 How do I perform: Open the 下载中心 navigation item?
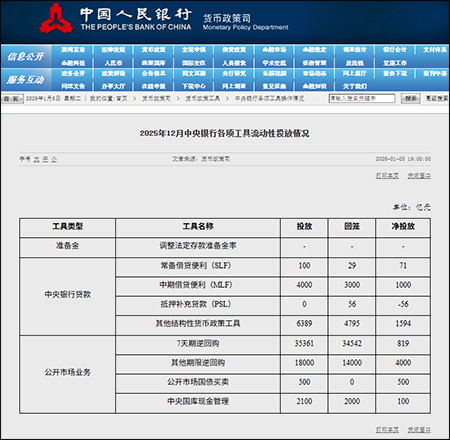194,86
